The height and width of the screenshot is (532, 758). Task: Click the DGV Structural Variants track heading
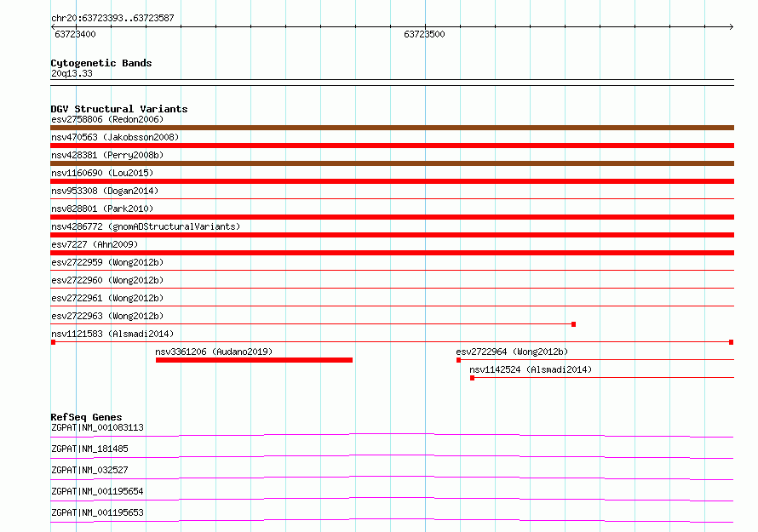[x=119, y=109]
